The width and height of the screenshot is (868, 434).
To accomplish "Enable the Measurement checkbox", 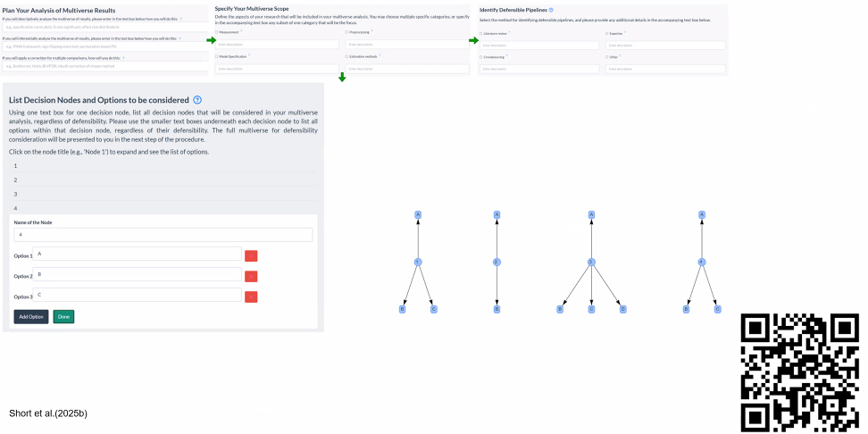I will coord(217,32).
